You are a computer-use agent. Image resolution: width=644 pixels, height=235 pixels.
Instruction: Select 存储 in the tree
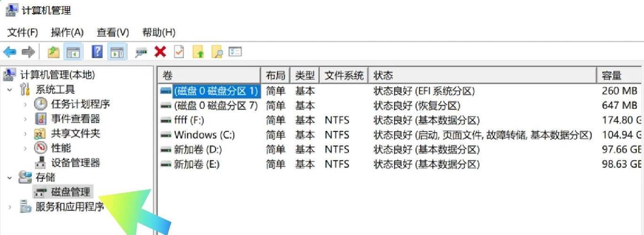pos(46,177)
